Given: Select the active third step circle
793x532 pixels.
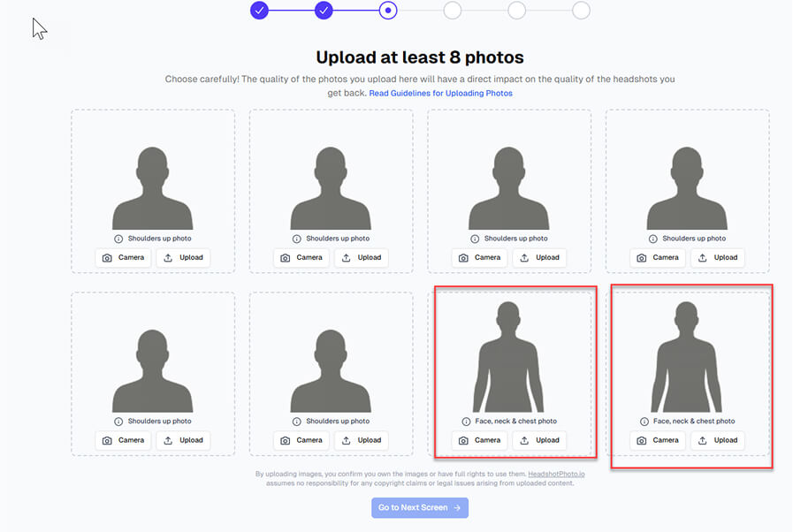Looking at the screenshot, I should (387, 11).
